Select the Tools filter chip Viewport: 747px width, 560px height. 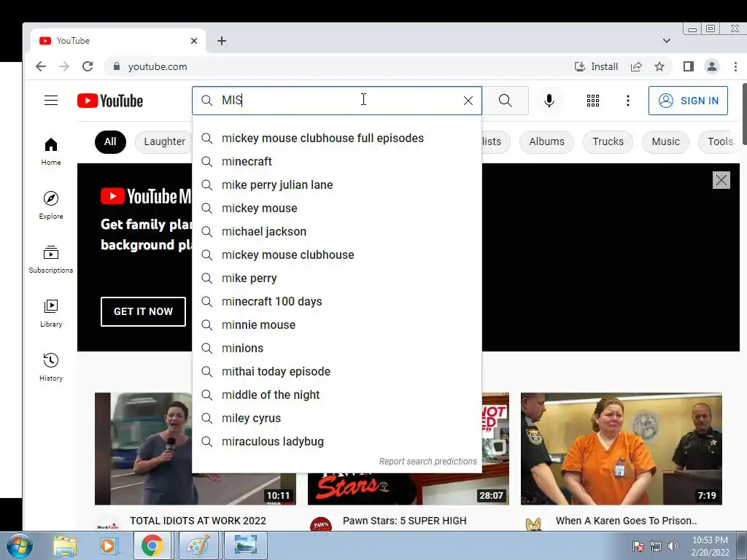720,142
